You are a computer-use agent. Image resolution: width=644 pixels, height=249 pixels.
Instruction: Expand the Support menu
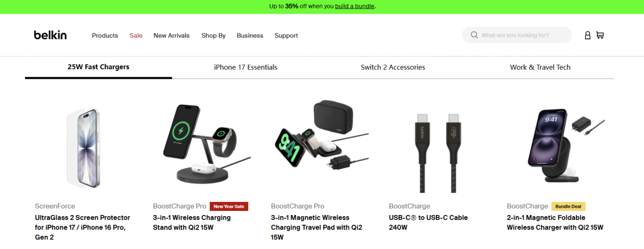click(286, 36)
